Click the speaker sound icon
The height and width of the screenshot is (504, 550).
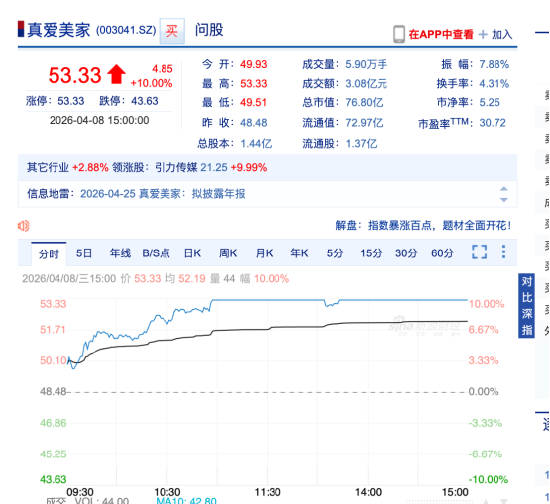[24, 226]
